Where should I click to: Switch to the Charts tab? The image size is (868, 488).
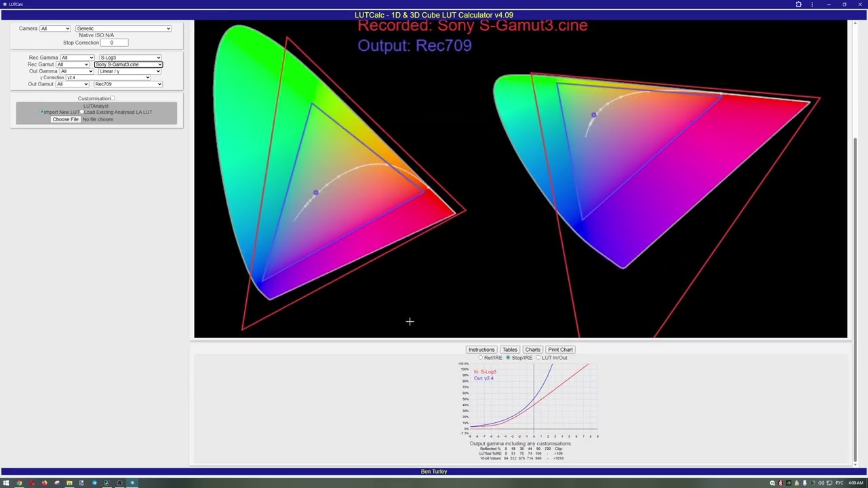532,350
